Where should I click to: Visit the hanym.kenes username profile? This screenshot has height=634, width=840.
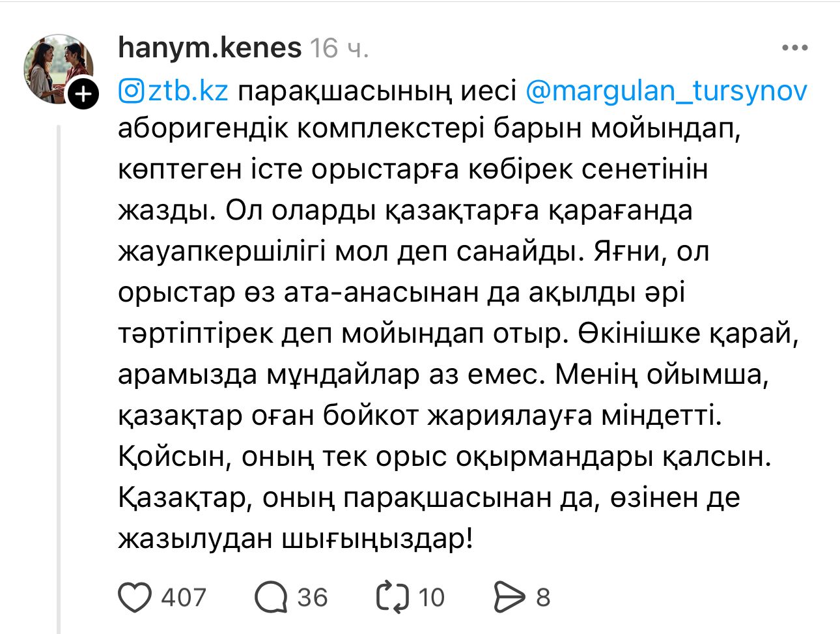point(210,48)
